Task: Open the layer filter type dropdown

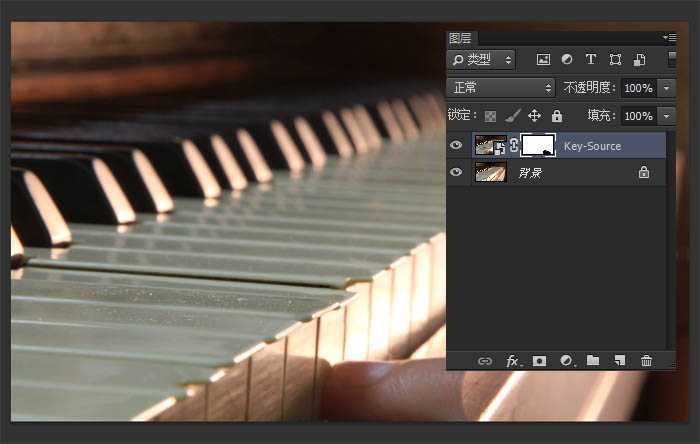Action: [x=481, y=59]
